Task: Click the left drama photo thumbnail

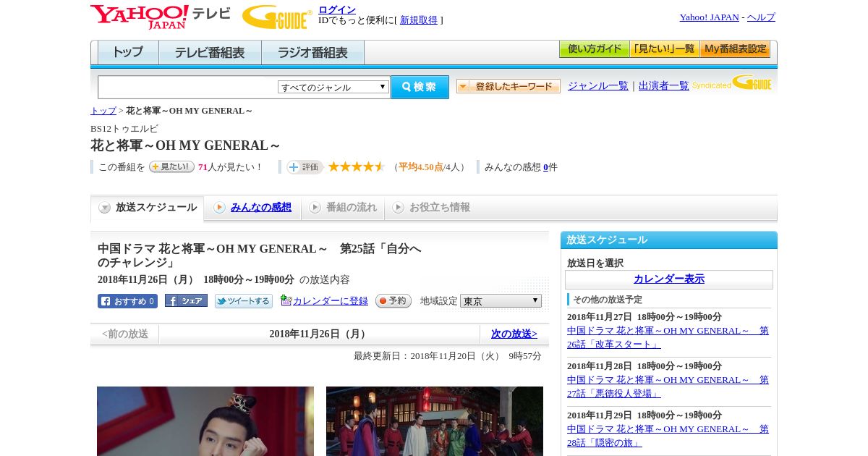Action: pos(205,421)
